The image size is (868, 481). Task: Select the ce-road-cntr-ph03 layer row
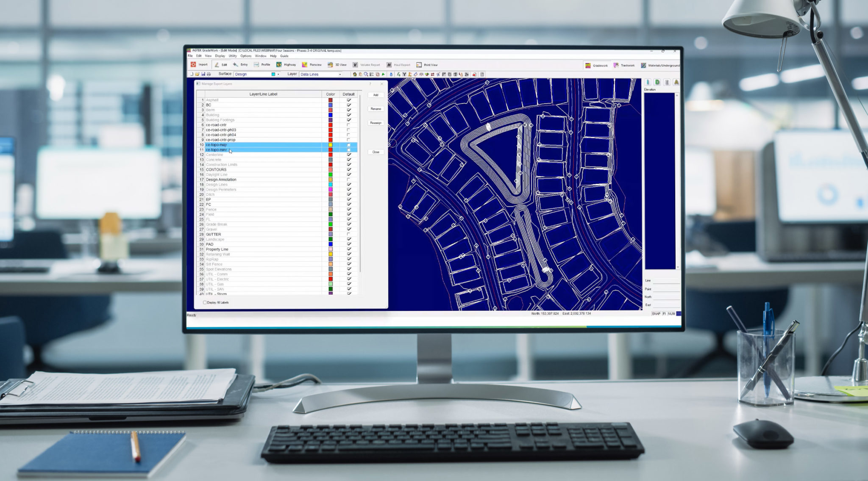pos(277,130)
